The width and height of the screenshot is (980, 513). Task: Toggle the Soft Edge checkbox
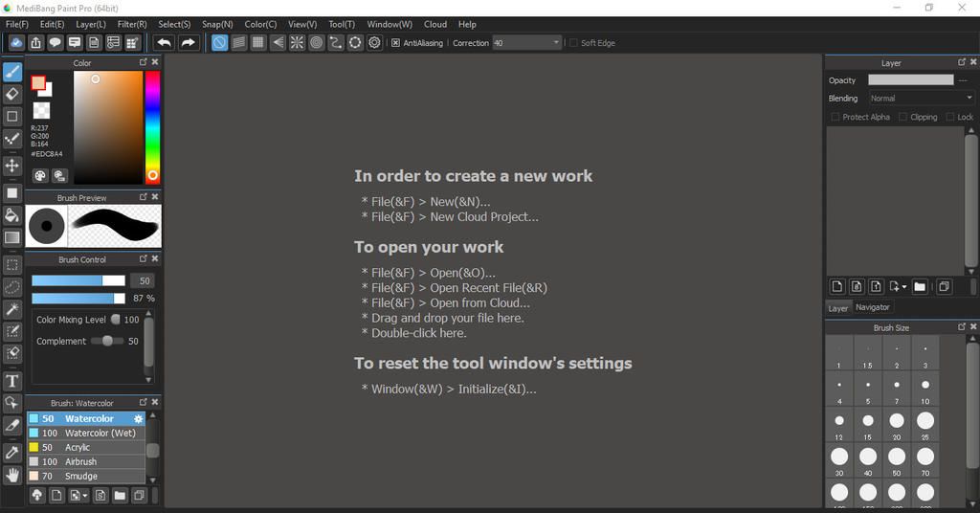573,42
